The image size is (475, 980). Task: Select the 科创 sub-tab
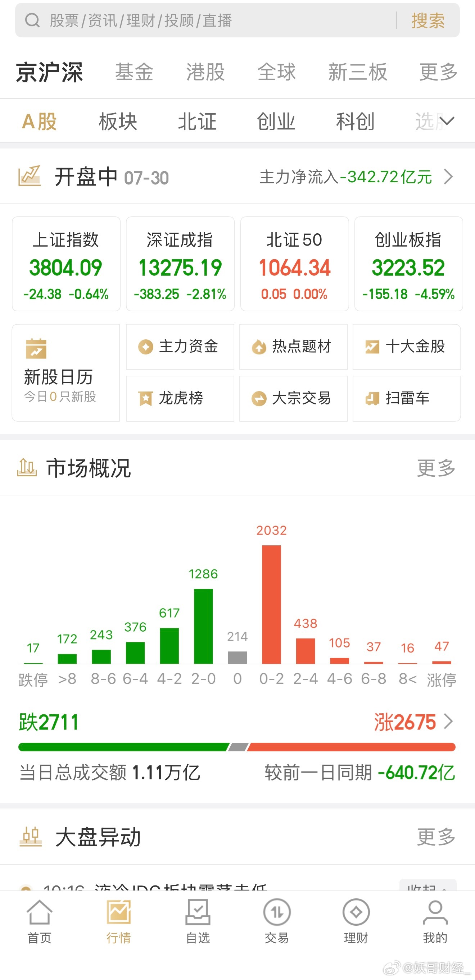[356, 122]
